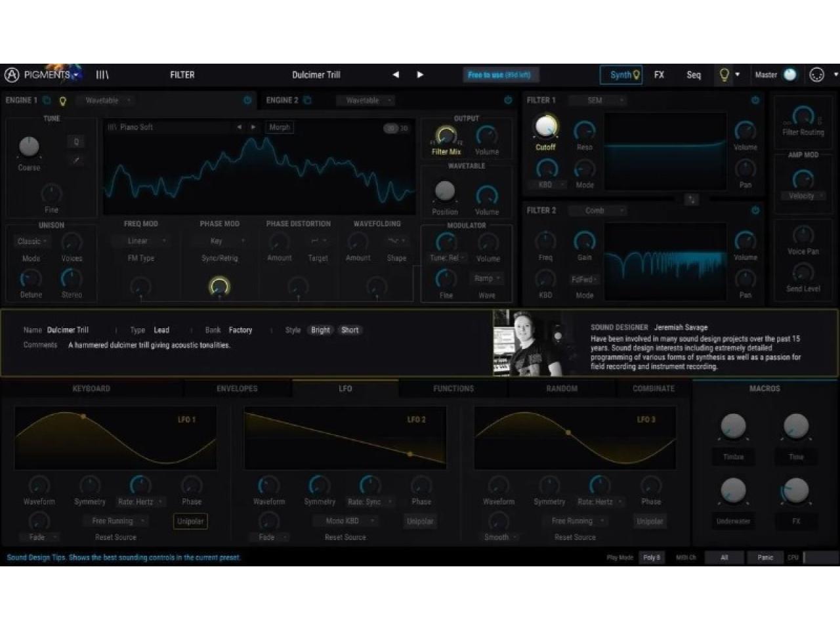This screenshot has height=630, width=840.
Task: Open the face icon settings menu
Action: [816, 75]
